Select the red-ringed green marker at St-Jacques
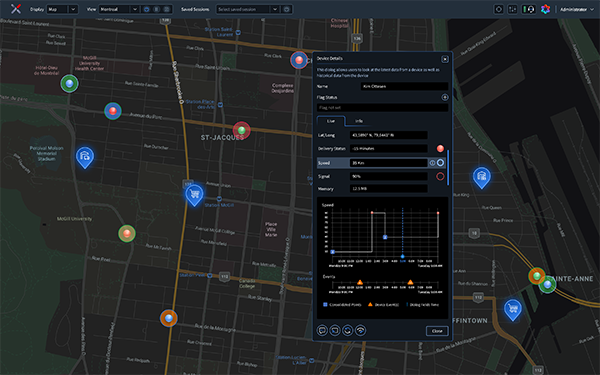 pyautogui.click(x=241, y=130)
